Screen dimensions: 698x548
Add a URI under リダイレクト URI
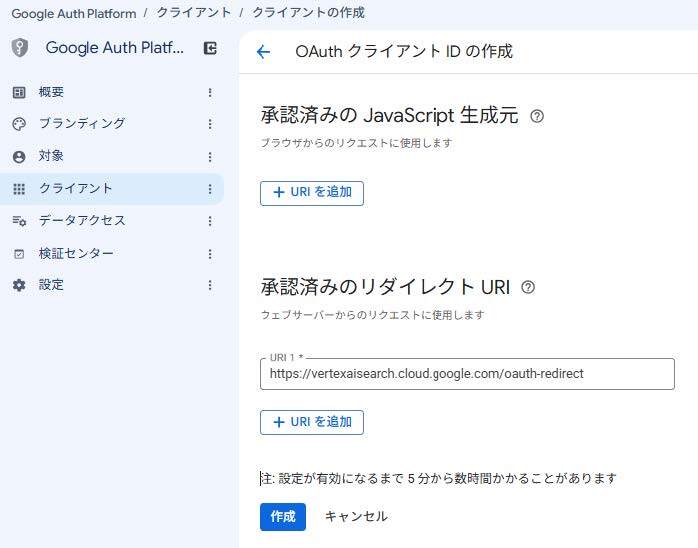click(x=312, y=422)
